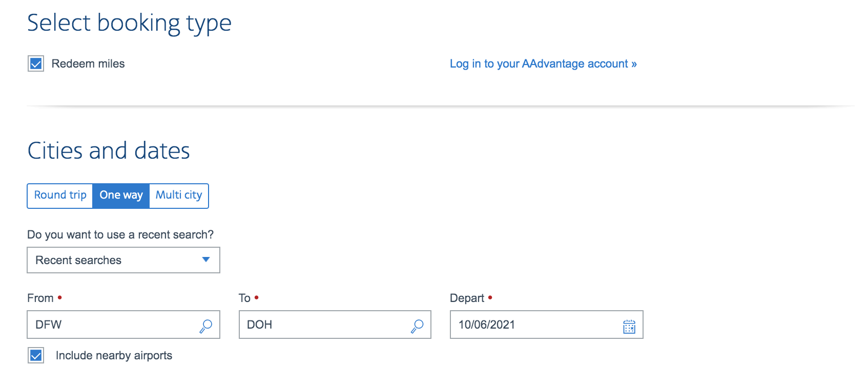The width and height of the screenshot is (868, 388).
Task: Choose the Multi city tab
Action: pos(179,196)
